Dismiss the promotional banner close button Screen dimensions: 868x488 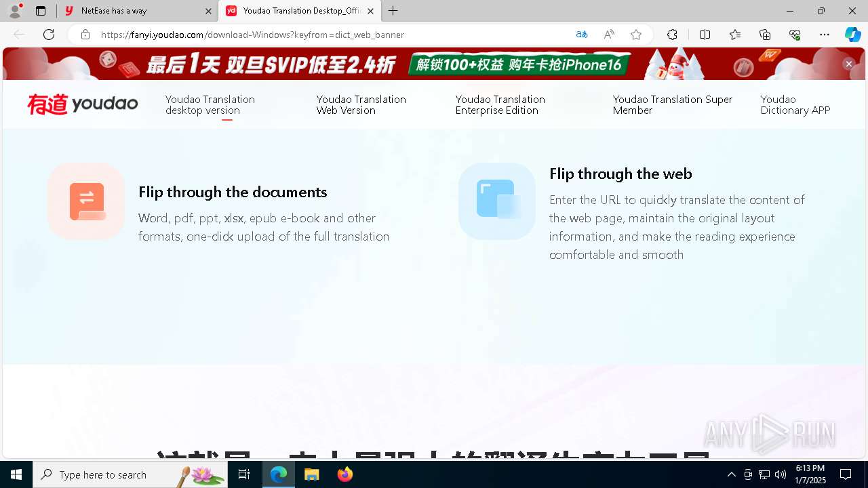tap(848, 64)
